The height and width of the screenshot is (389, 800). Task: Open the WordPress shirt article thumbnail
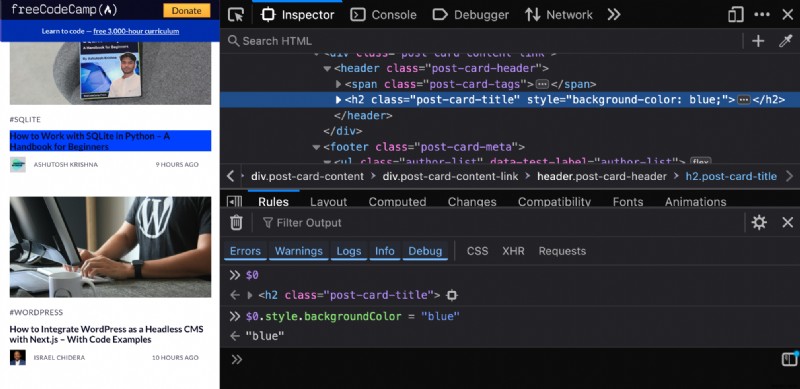[110, 247]
